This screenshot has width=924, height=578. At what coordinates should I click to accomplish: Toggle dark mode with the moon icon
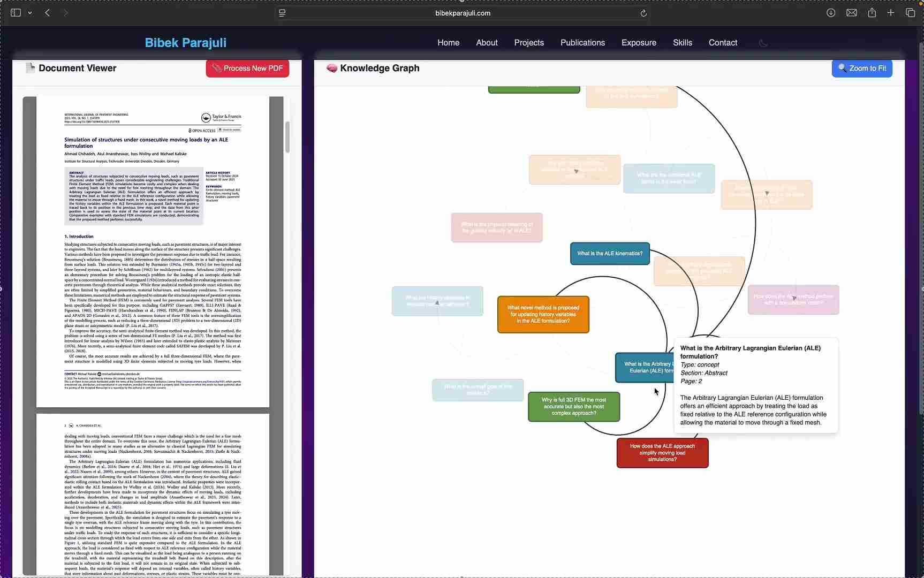763,43
